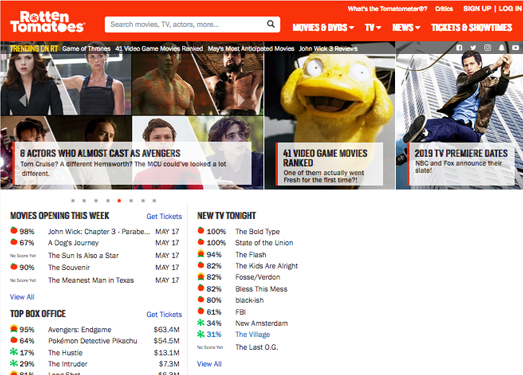Open trending 41 Video Game Movies Ranked
The width and height of the screenshot is (523, 375).
(159, 49)
